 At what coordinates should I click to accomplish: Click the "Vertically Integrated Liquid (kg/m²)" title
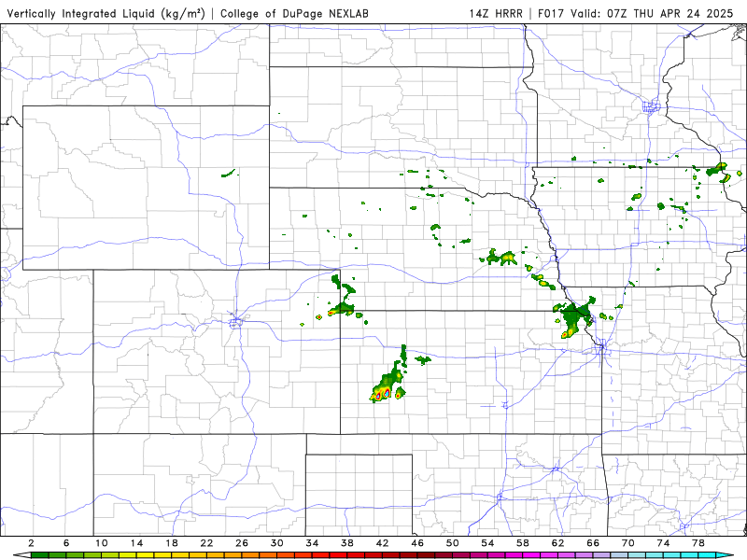pos(106,13)
